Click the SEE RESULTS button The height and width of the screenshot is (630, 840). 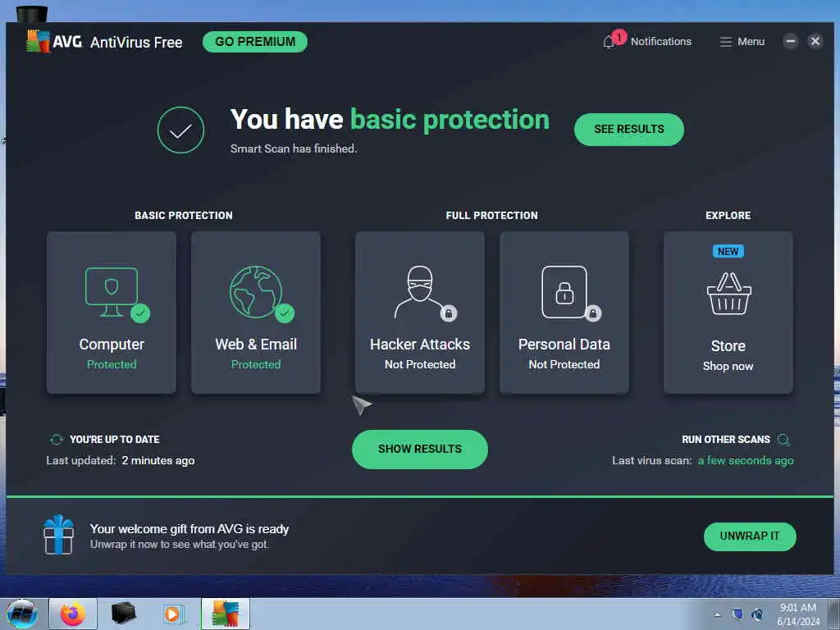[x=629, y=129]
